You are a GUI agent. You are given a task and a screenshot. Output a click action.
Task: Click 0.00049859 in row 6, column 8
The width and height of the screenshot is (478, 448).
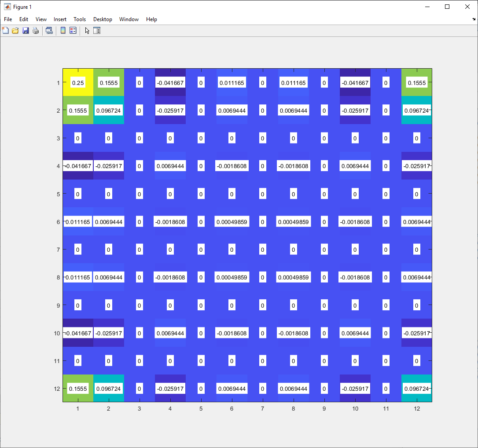(294, 222)
